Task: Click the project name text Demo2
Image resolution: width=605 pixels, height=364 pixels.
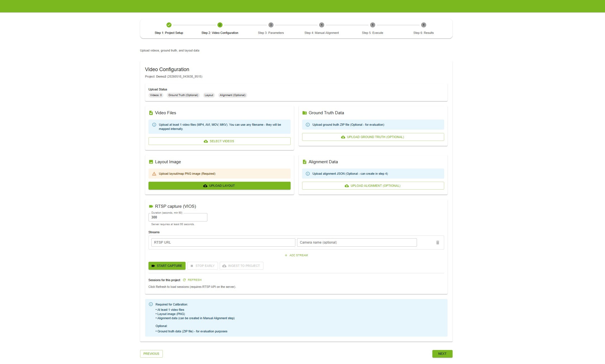Action: 161,76
